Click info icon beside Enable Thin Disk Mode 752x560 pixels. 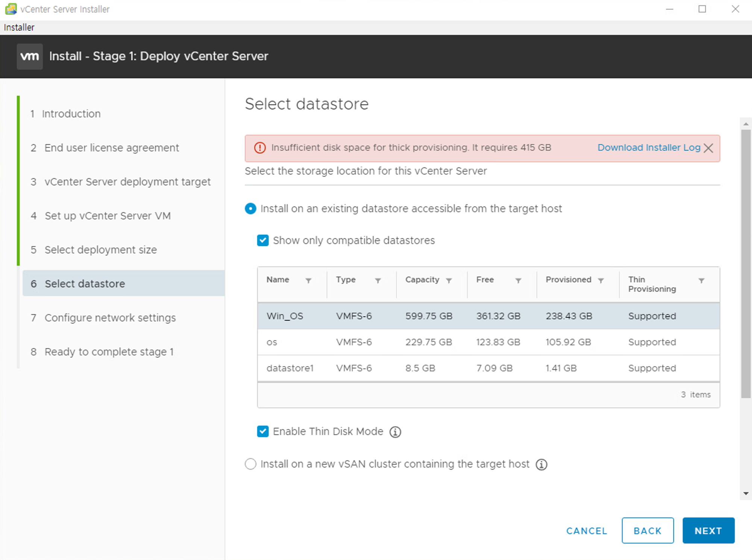pyautogui.click(x=395, y=432)
